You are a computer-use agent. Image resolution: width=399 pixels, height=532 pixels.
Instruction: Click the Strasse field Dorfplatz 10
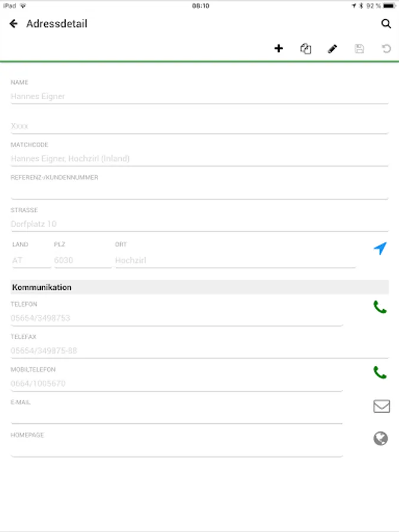pyautogui.click(x=199, y=224)
